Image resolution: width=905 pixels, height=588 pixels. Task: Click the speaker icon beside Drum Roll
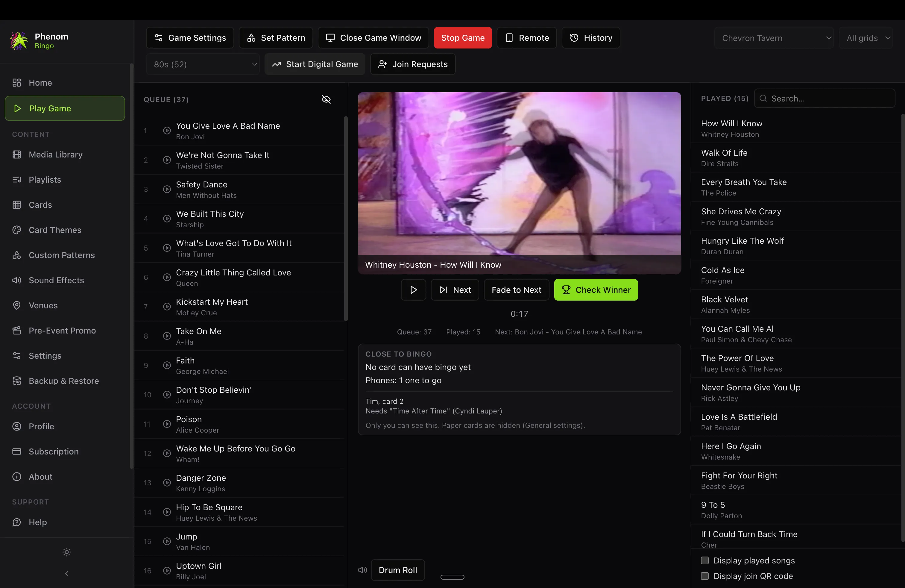(362, 570)
